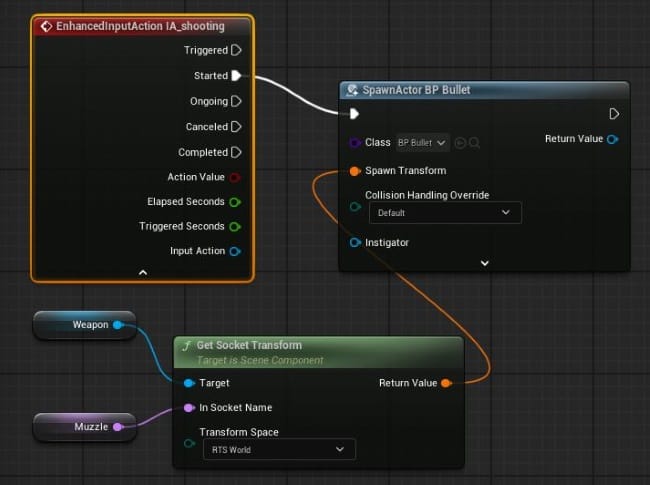Click the SpawnActor execution input pin

tap(354, 114)
